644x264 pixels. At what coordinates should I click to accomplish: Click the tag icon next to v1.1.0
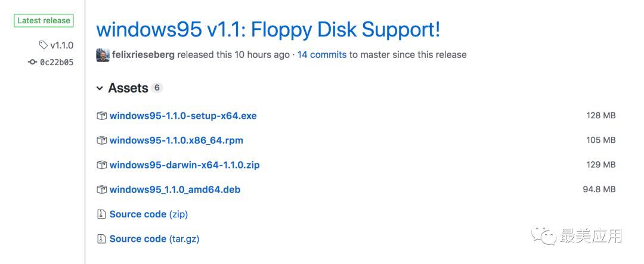point(43,45)
